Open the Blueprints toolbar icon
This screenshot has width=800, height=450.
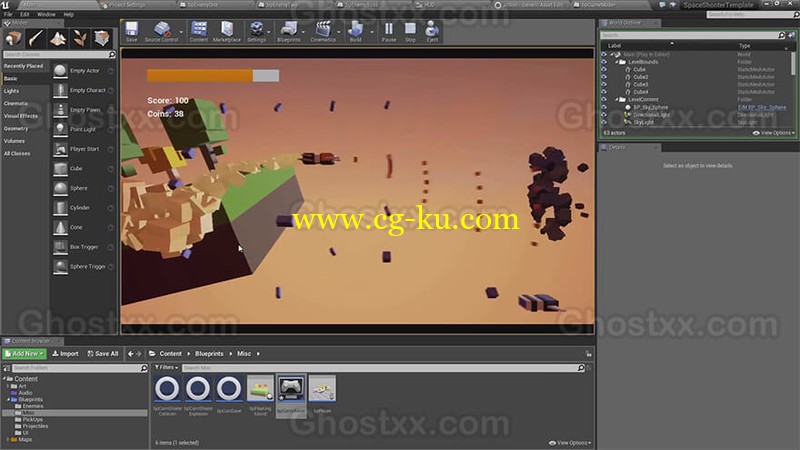point(289,32)
